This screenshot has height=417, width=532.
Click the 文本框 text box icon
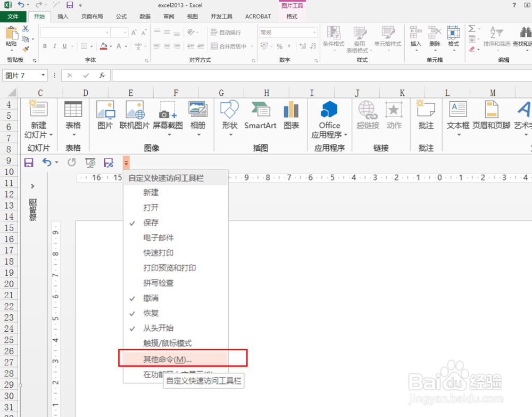[x=458, y=109]
